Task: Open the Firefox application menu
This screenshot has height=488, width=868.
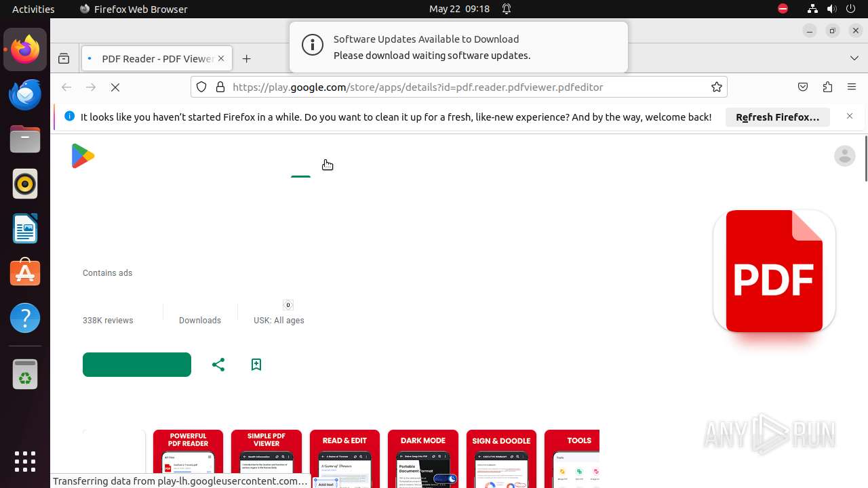Action: coord(852,87)
